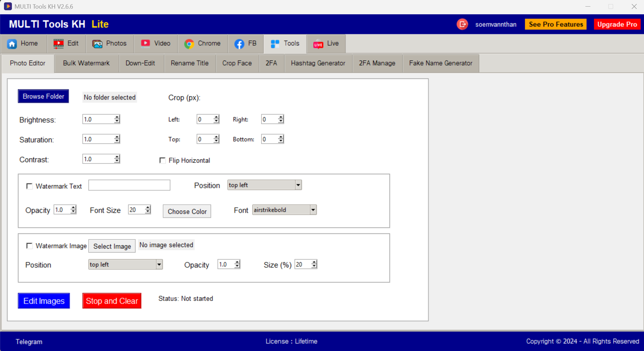Click the red Stop and Clear button
This screenshot has width=644, height=351.
pos(112,301)
